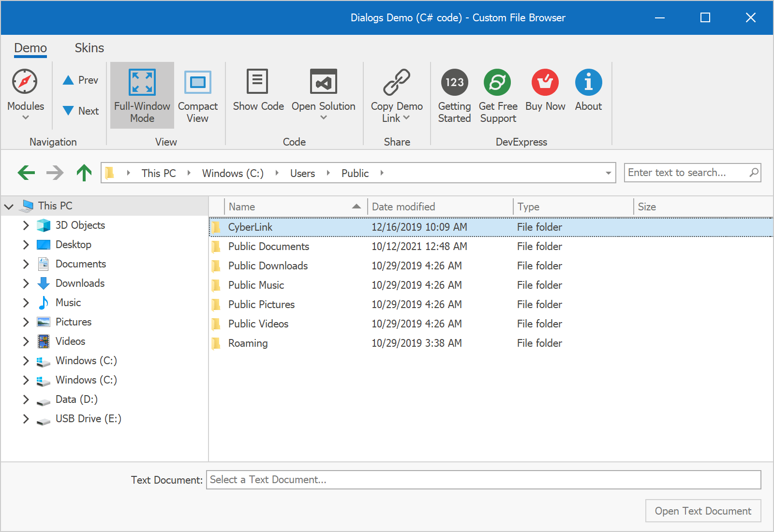Open the Getting Started 123 icon

pos(454,82)
